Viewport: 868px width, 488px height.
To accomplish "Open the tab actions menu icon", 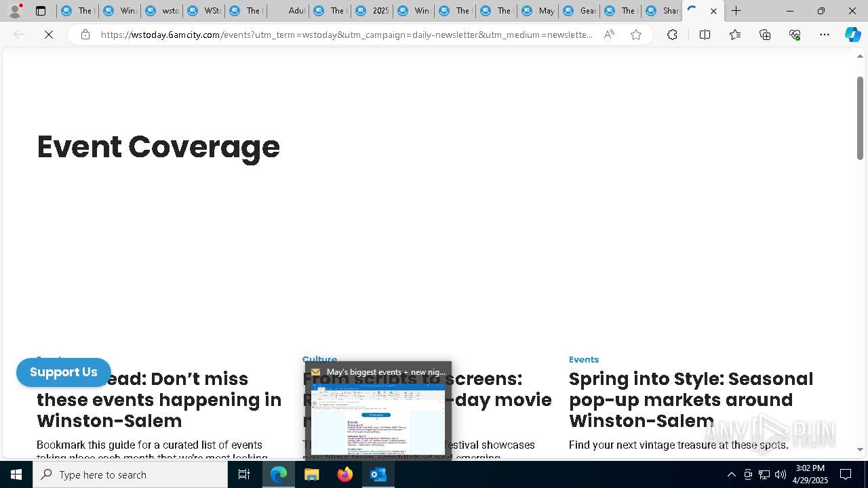I will pos(41,11).
